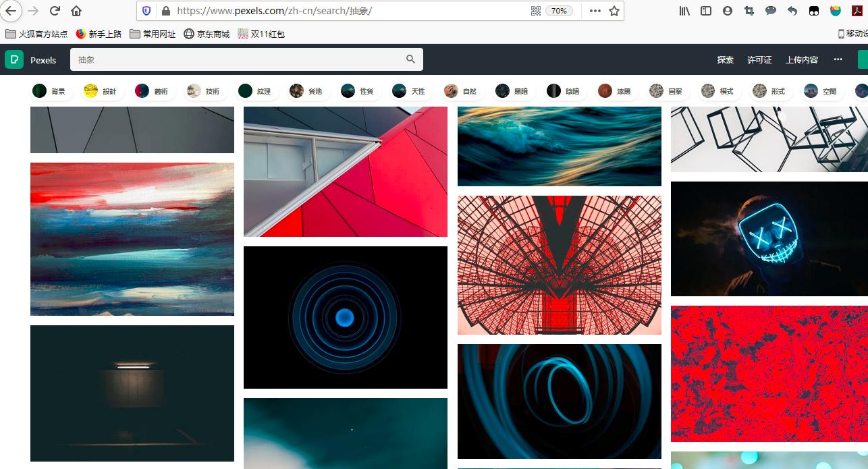
Task: Click the Pexels logo icon
Action: click(14, 59)
